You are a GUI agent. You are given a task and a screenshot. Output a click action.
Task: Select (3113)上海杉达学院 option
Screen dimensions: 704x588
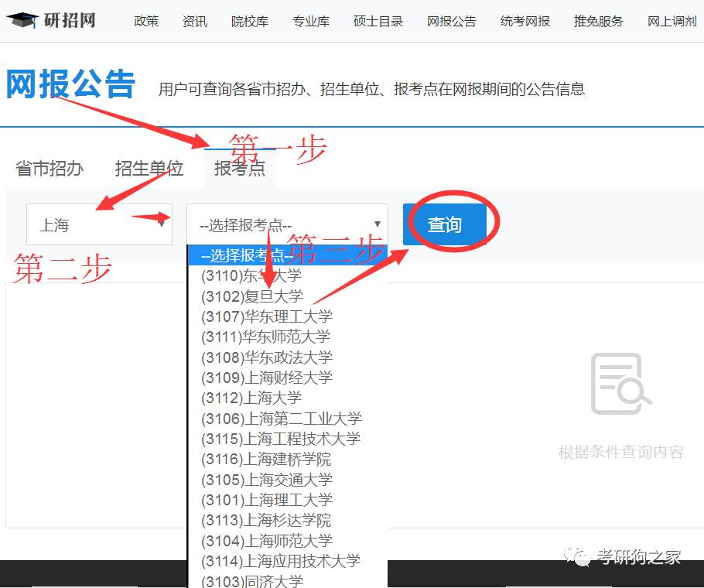(287, 520)
